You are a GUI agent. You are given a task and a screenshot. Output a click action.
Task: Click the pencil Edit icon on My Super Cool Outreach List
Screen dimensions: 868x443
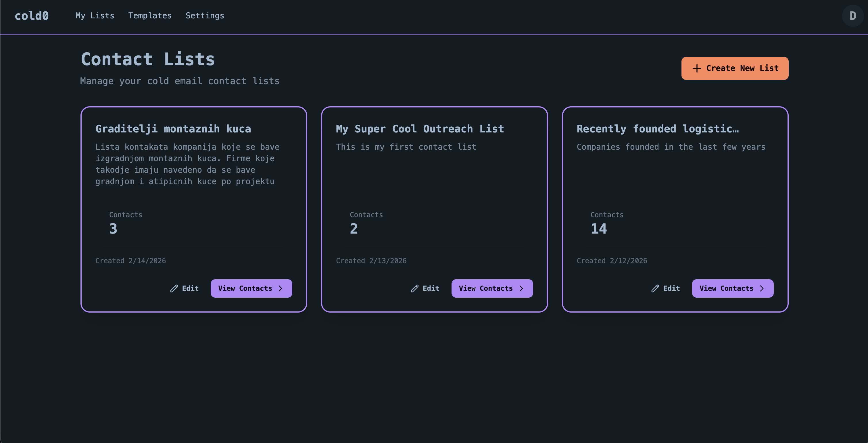[x=414, y=288]
